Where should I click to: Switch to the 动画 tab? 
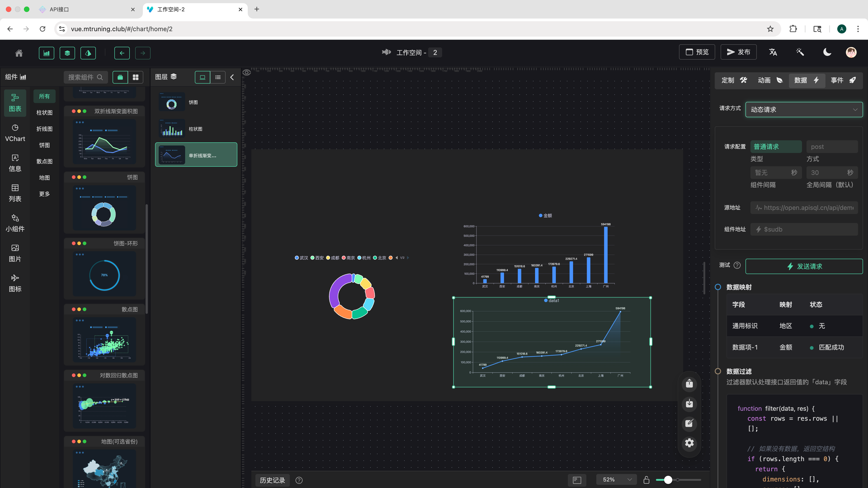(x=770, y=80)
